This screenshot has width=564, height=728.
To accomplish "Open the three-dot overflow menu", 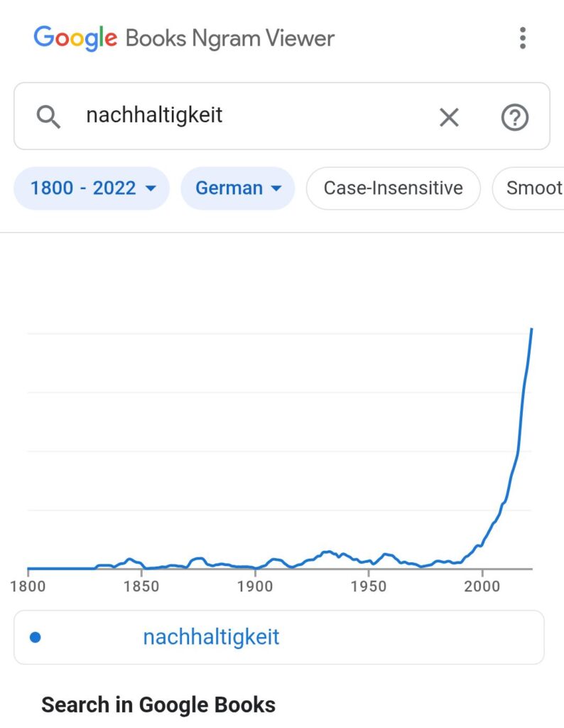I will (523, 38).
